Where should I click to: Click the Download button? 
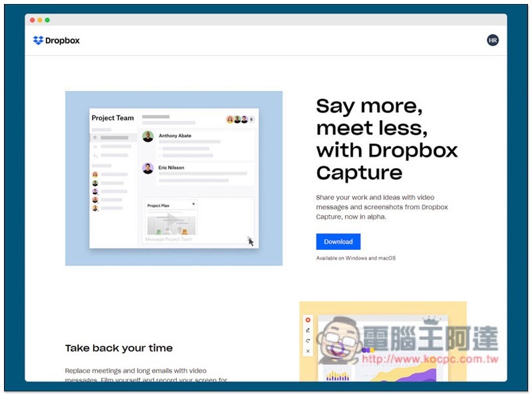(338, 242)
